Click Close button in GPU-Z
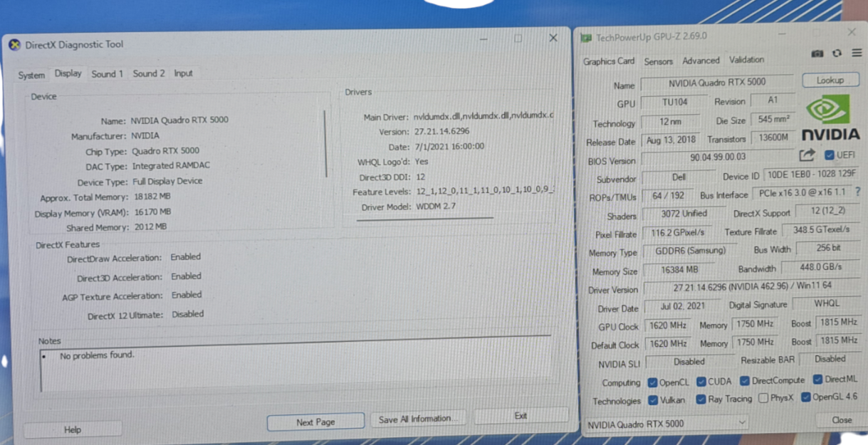868x445 pixels. tap(842, 420)
